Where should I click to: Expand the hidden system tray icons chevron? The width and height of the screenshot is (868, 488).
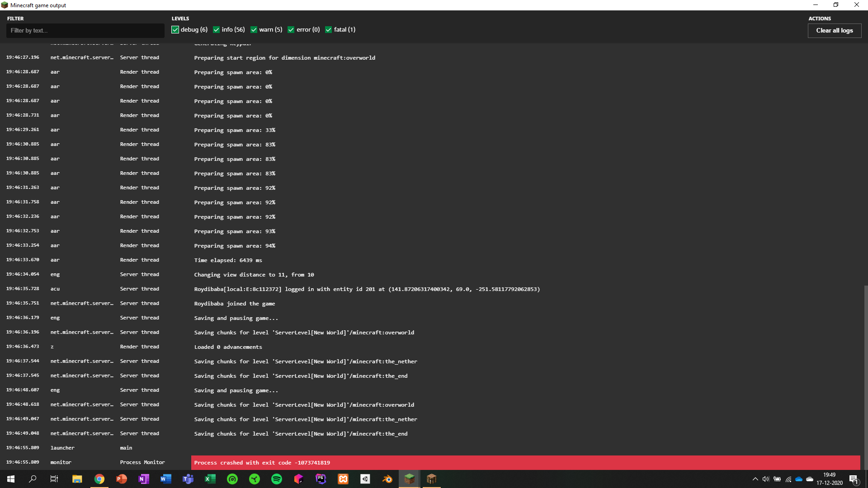pyautogui.click(x=755, y=479)
